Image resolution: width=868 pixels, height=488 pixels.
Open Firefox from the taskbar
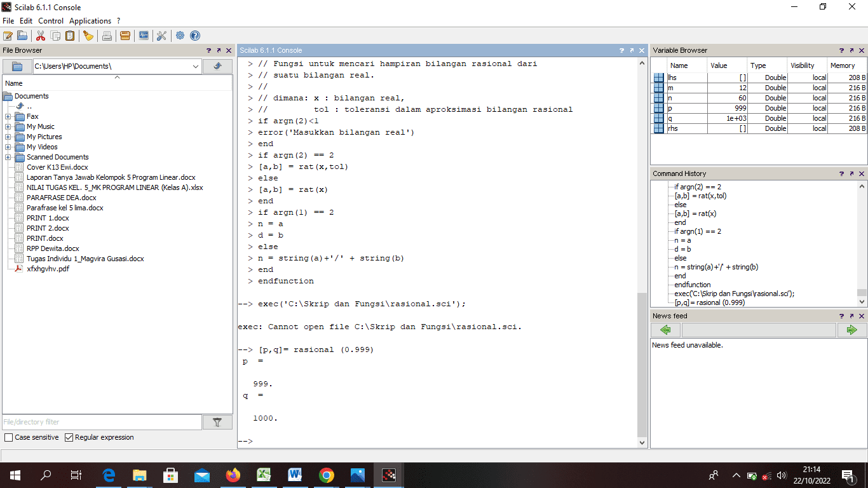(x=233, y=475)
